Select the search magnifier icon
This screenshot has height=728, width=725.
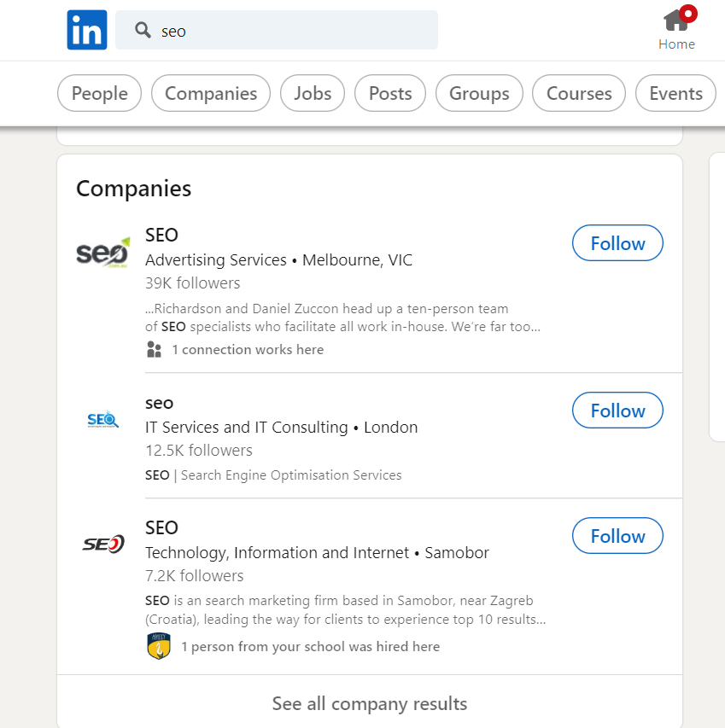click(142, 30)
